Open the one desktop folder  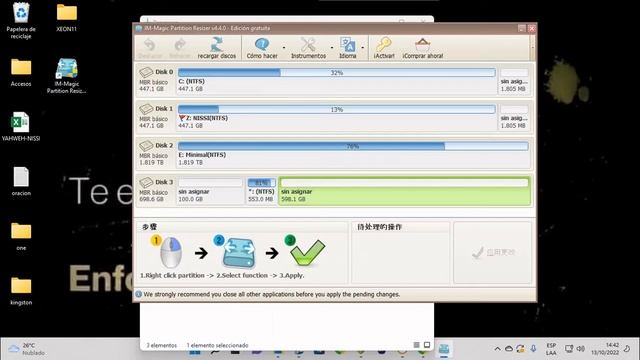(x=21, y=236)
